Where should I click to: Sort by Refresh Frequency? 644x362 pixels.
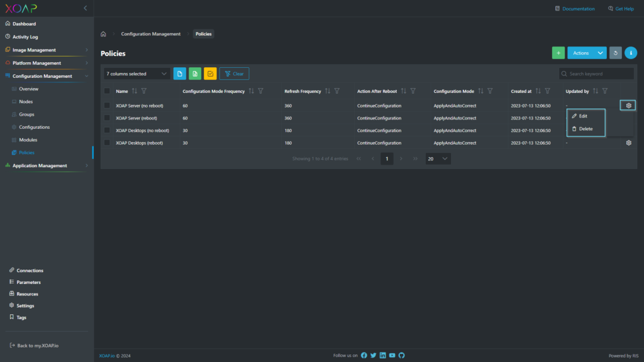tap(327, 91)
